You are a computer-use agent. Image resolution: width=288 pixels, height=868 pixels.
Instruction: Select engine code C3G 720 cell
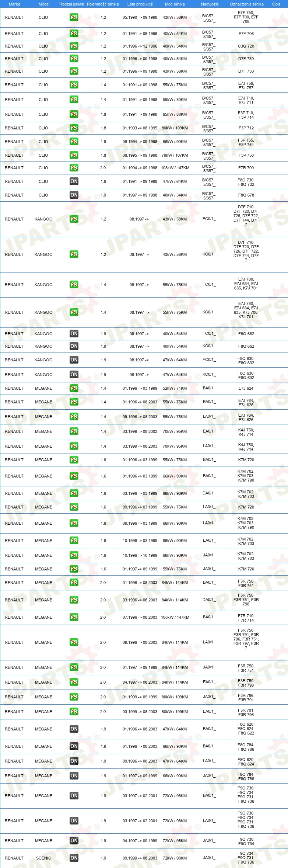point(246,46)
